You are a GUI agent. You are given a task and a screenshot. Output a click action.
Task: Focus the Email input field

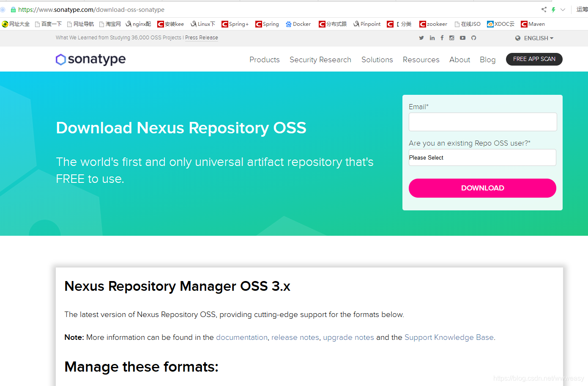pos(483,122)
